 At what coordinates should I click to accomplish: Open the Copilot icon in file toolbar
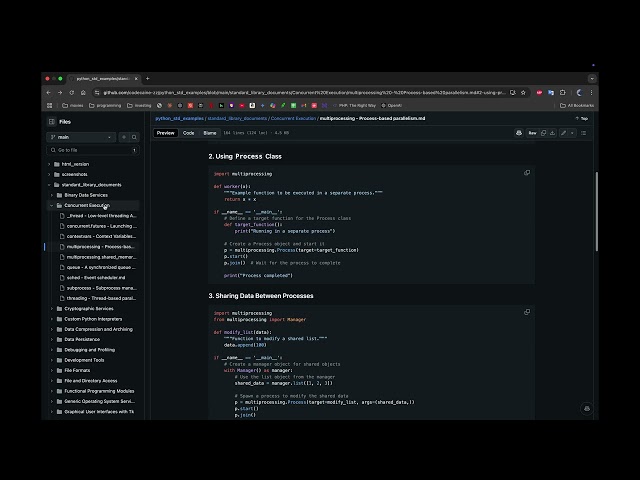[519, 133]
